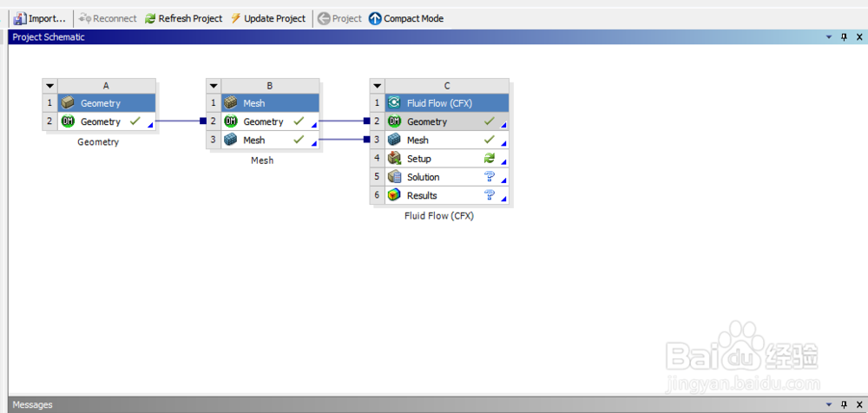868x413 pixels.
Task: Select Mesh title cell in system B
Action: coord(270,103)
